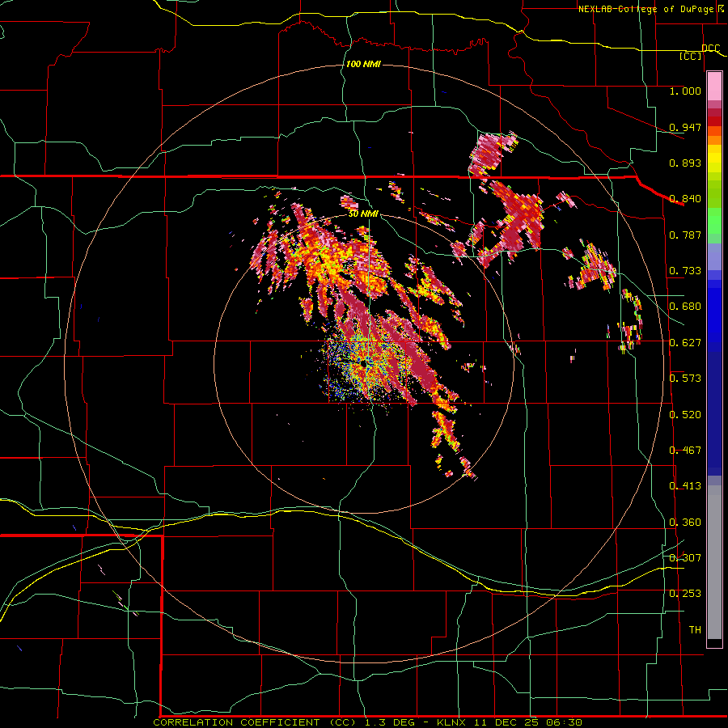Viewport: 728px width, 728px height.
Task: Select the 0.573 legend value
Action: click(685, 379)
